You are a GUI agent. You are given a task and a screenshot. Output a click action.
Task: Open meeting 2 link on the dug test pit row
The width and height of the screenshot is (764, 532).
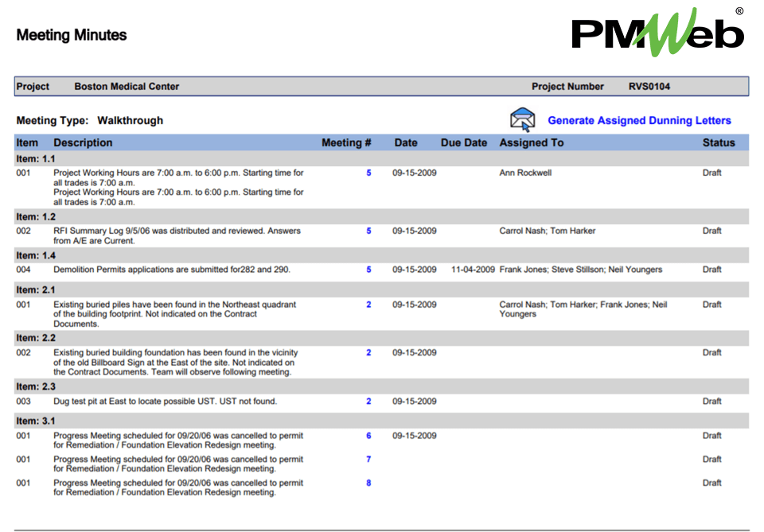pos(368,401)
